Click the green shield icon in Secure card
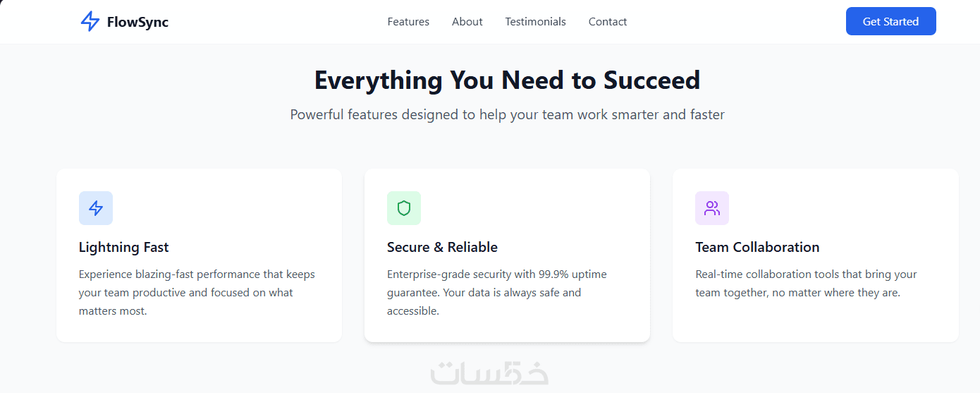Viewport: 980px width, 393px height. click(x=404, y=208)
